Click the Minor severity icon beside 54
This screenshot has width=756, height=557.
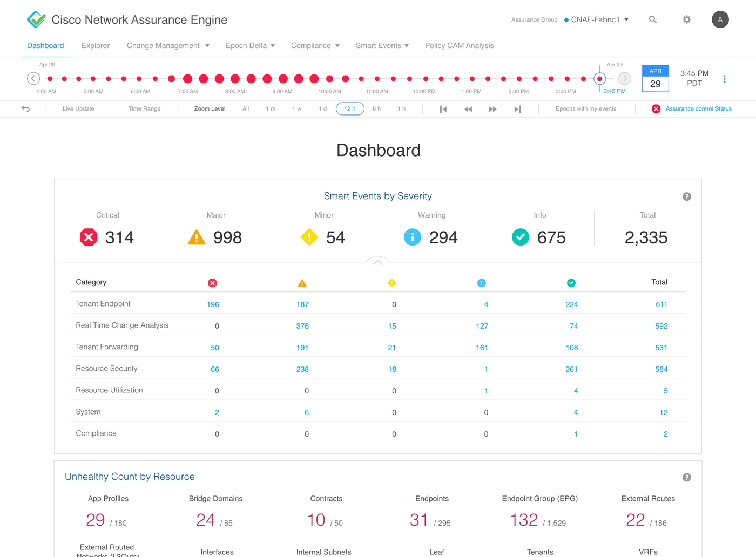tap(309, 237)
